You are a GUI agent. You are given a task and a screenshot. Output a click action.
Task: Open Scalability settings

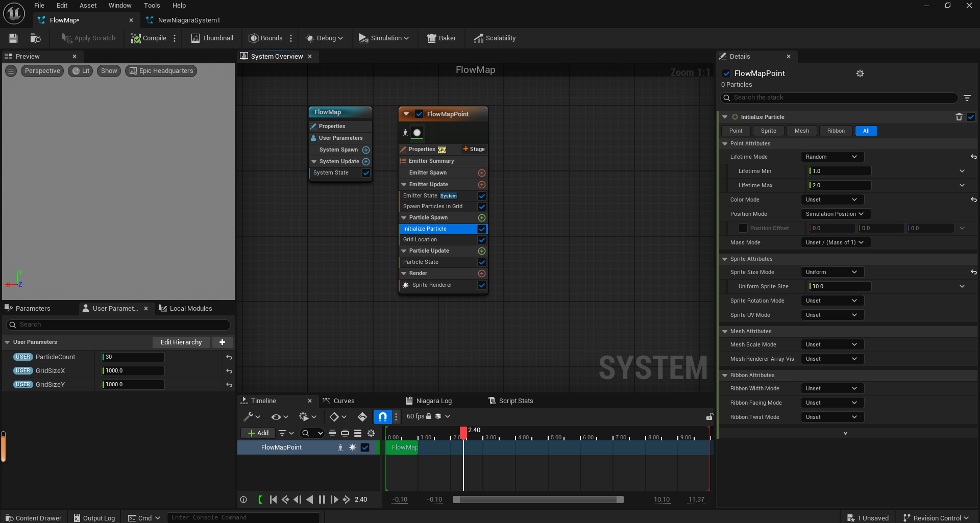(x=494, y=38)
